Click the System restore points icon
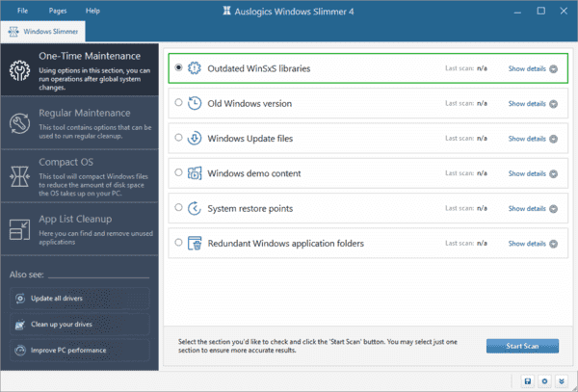This screenshot has width=578, height=392. coord(195,208)
